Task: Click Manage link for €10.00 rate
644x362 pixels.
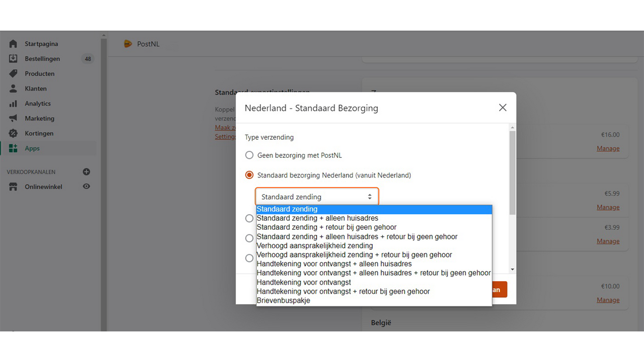Action: pos(608,300)
